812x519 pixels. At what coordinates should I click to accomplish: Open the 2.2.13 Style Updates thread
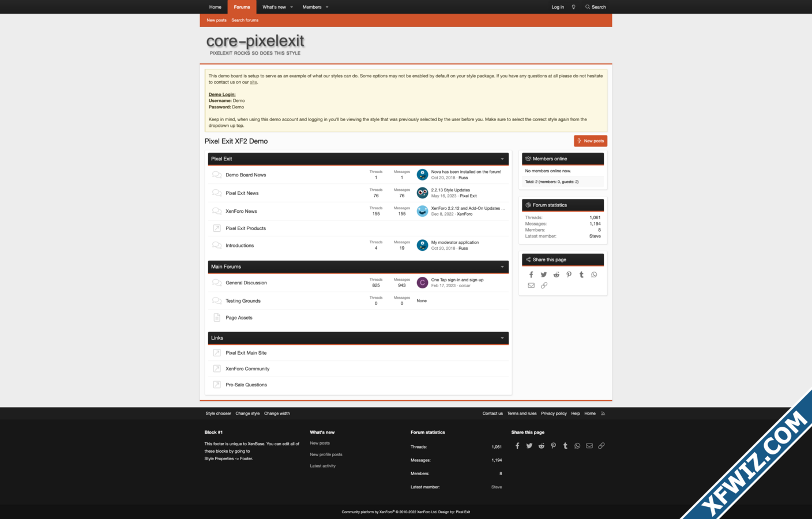click(x=450, y=190)
